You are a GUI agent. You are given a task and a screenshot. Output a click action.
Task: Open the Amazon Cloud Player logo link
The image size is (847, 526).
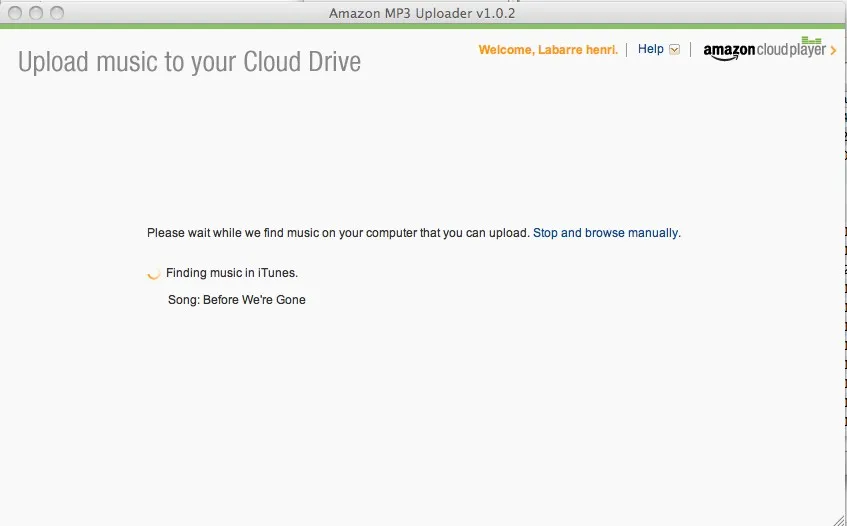pyautogui.click(x=764, y=49)
